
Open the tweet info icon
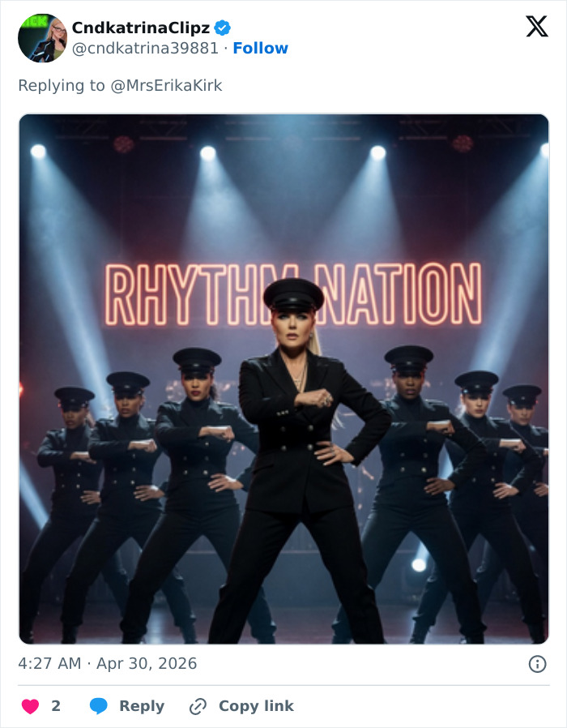coord(537,664)
